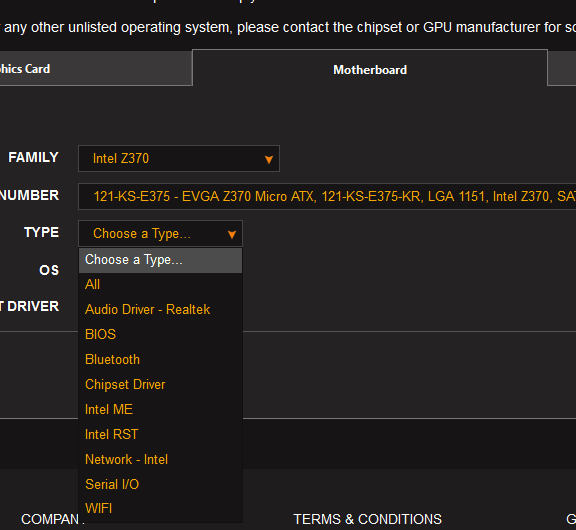Open the part number dropdown 121-KS-E375
The image size is (576, 530).
[327, 197]
